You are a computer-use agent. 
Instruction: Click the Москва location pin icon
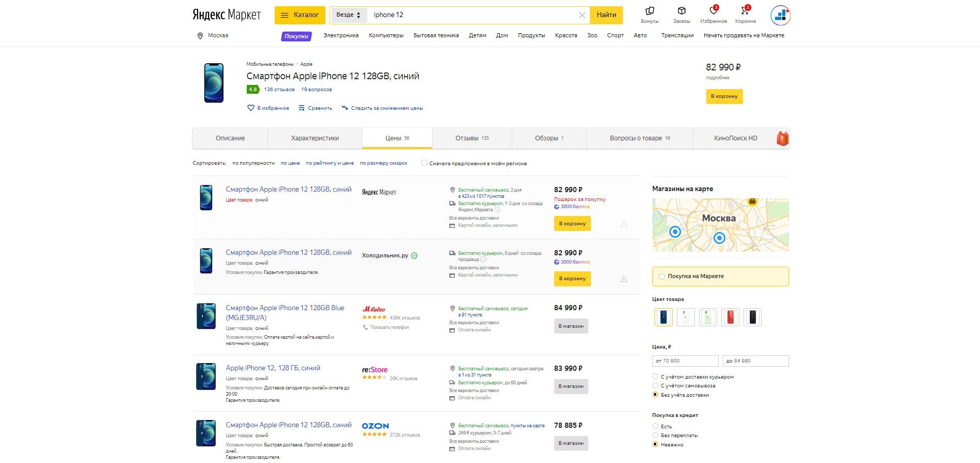(x=200, y=36)
